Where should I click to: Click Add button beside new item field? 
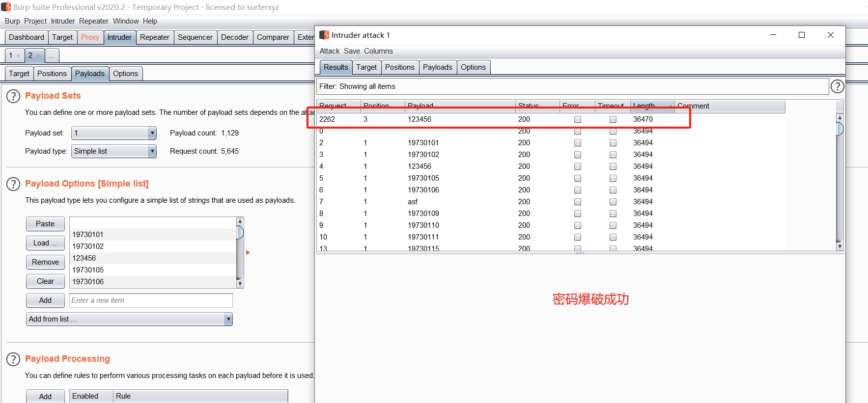45,300
